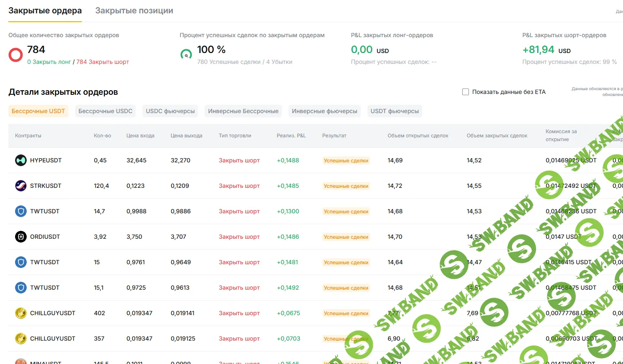
Task: Click the realized P&L value +0,1486
Action: [x=288, y=237]
